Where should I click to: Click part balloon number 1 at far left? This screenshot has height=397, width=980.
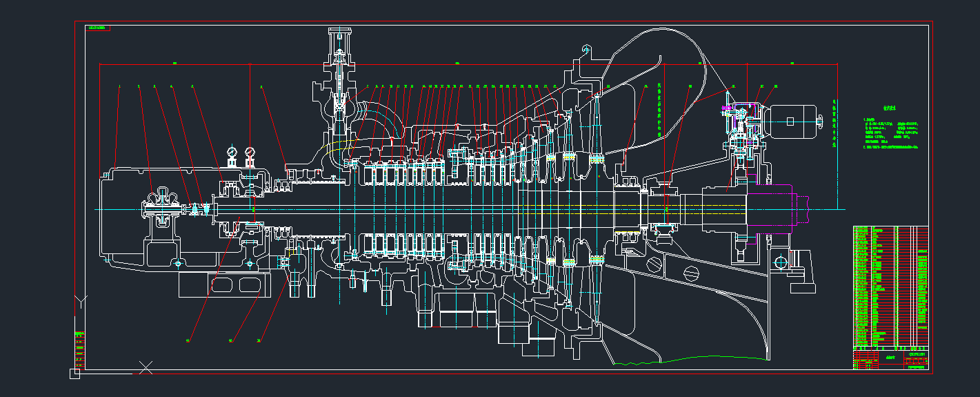[x=119, y=87]
